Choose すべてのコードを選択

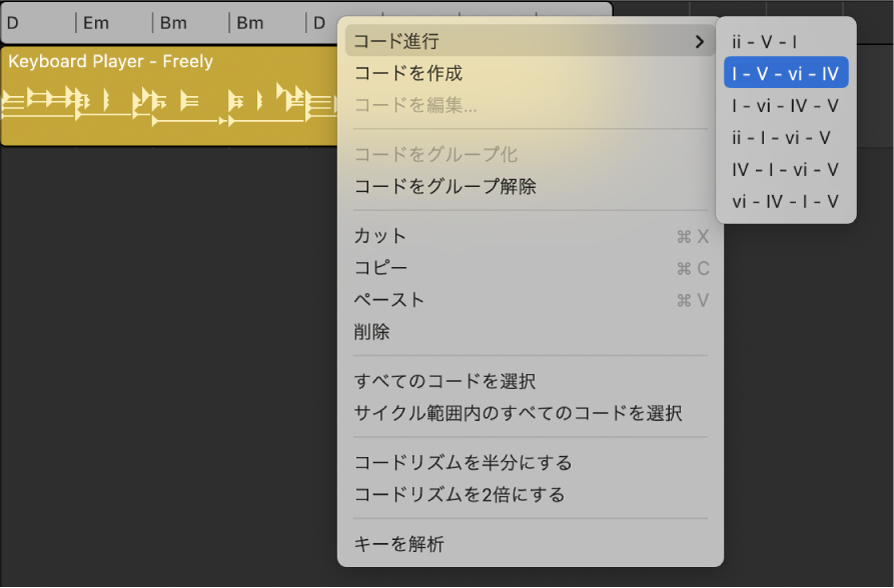[445, 382]
